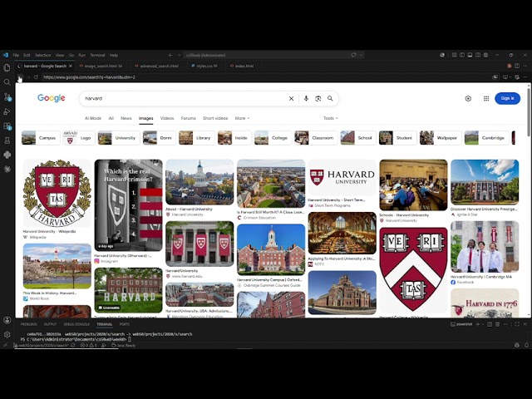
Task: Open the 'Which is the real Harvard crimson' image
Action: pyautogui.click(x=128, y=205)
